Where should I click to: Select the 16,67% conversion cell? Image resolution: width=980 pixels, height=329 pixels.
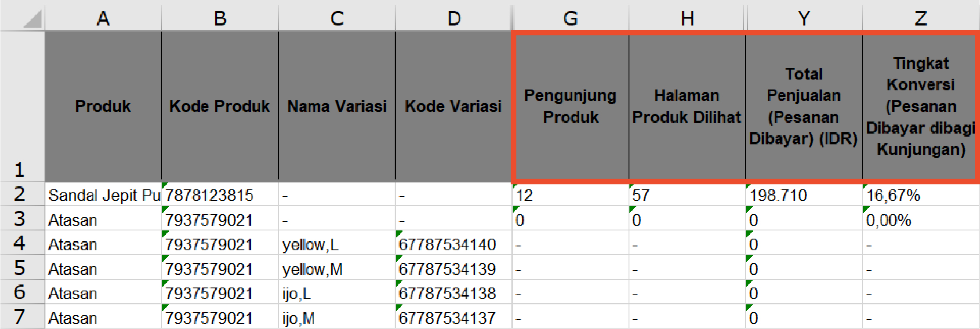920,195
